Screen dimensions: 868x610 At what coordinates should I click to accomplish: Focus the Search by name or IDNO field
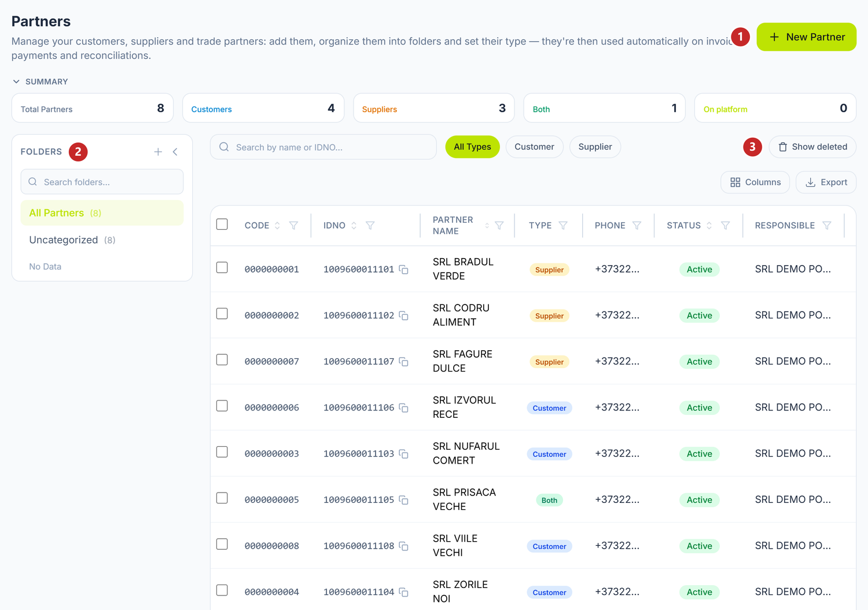click(323, 147)
